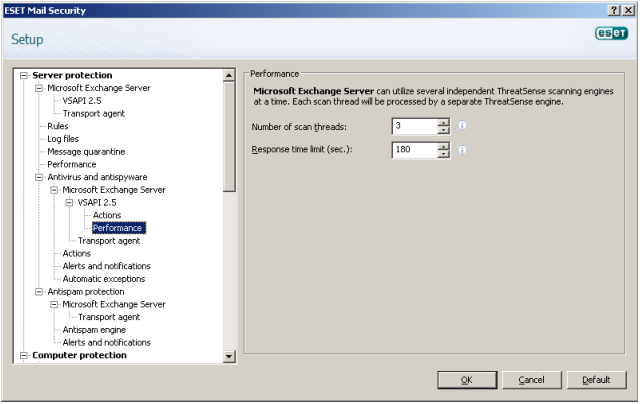Select Microsoft Exchange Server under Antispam protection
The image size is (642, 404).
[x=114, y=305]
